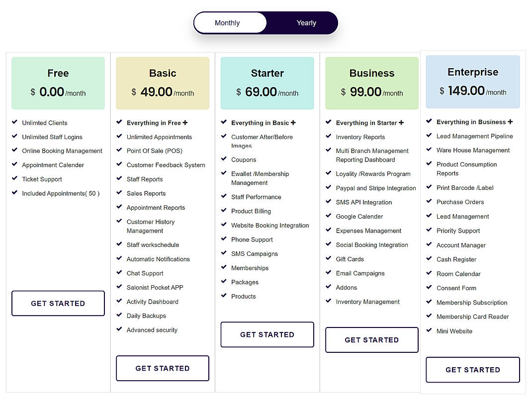Switch billing toggle to Yearly
This screenshot has height=405, width=532.
[x=306, y=23]
